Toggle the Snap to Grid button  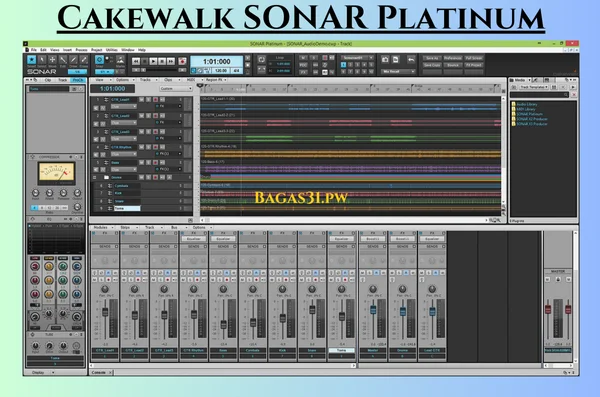pyautogui.click(x=99, y=60)
